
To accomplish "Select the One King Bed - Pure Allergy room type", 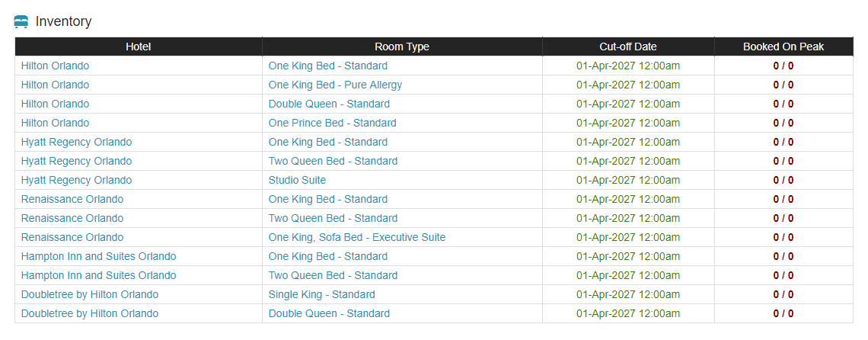I will point(335,85).
